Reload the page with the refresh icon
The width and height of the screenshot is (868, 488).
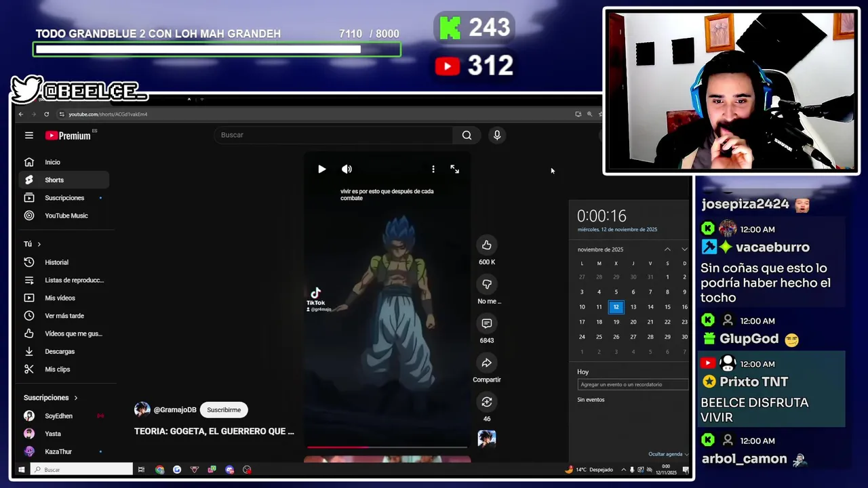click(46, 114)
